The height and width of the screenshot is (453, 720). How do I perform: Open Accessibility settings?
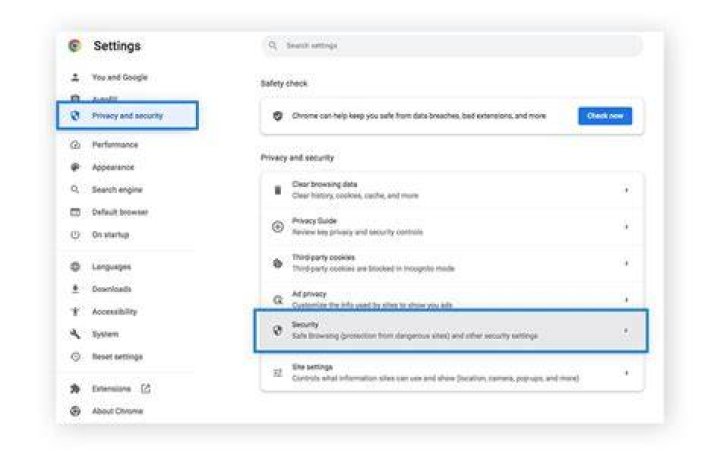point(115,312)
